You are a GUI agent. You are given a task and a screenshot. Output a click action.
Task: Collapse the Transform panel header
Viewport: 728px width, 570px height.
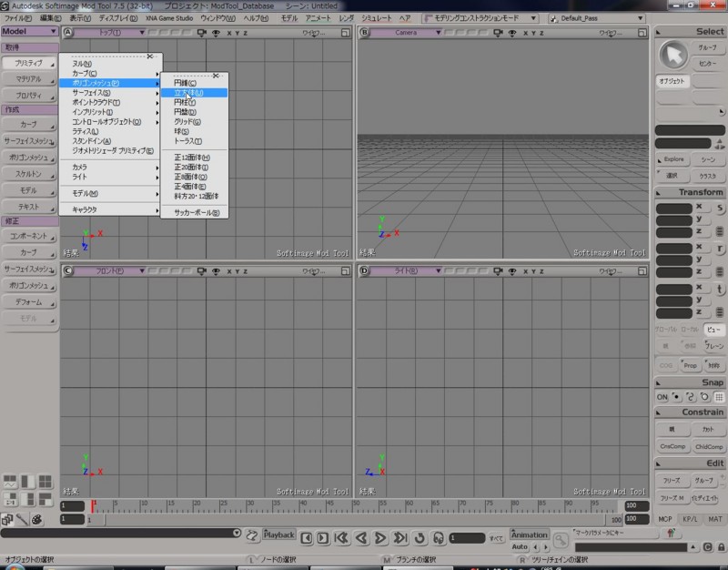click(x=691, y=192)
